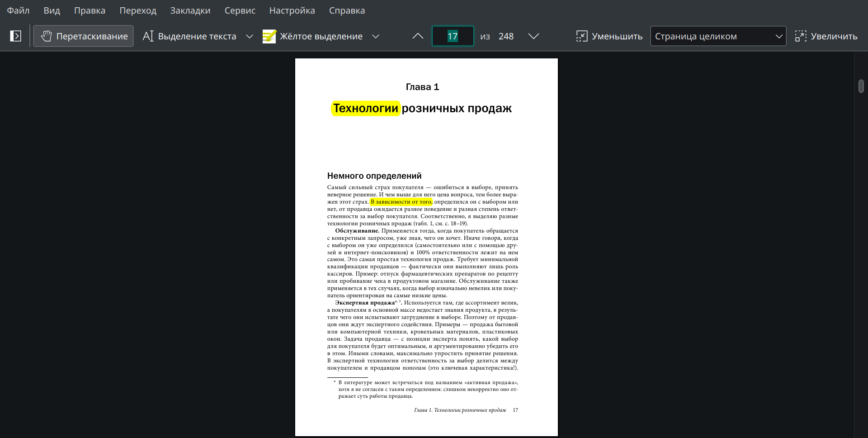Toggle the sidebar panel icon
This screenshot has width=868, height=438.
tap(16, 36)
